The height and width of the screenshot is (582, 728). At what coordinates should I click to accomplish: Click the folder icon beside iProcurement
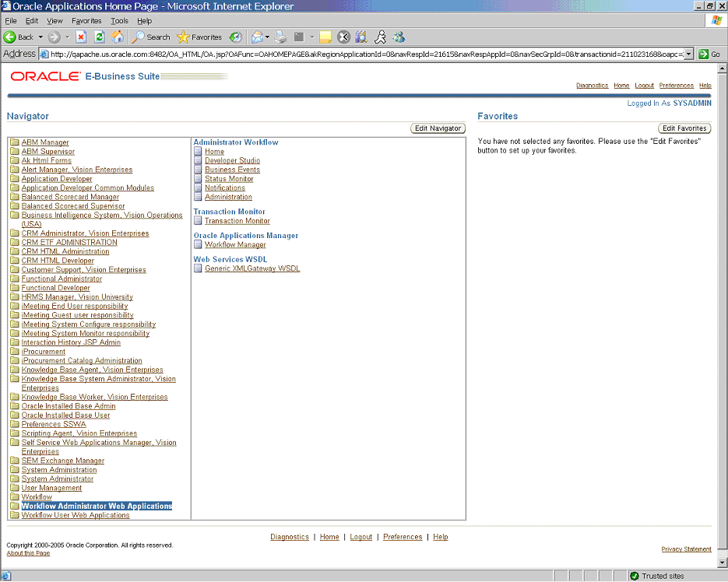tap(14, 352)
